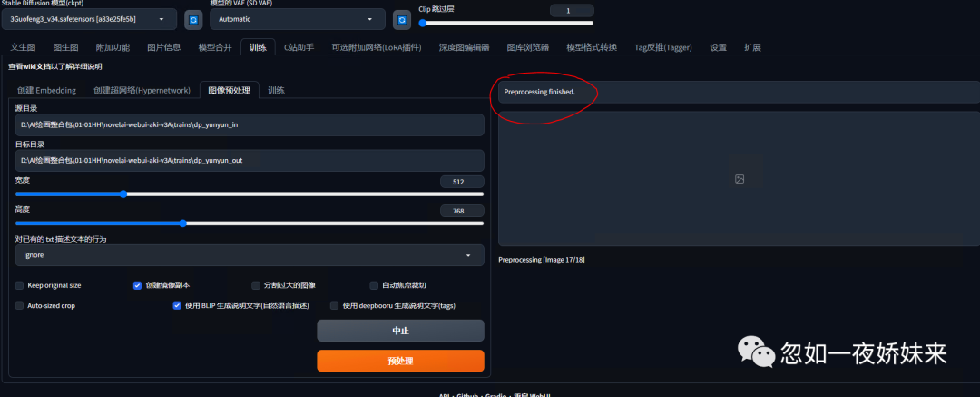Switch to the 图生图 tab
The height and width of the screenshot is (397, 980).
pos(65,47)
